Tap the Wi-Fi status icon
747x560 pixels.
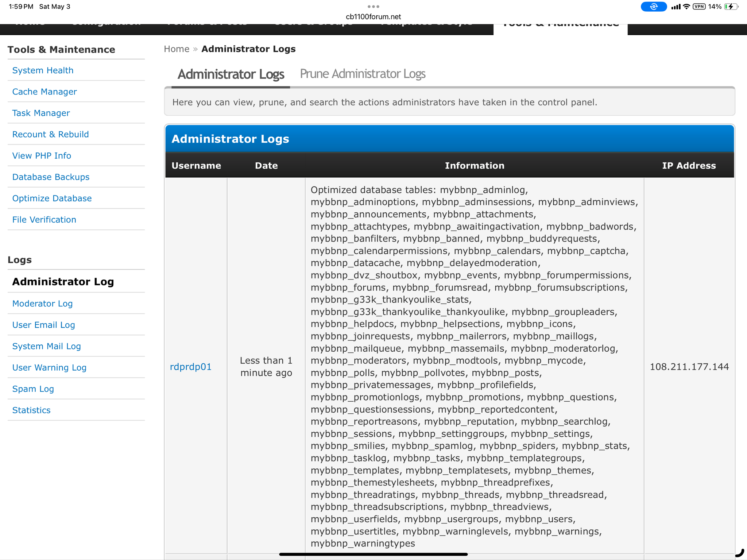pyautogui.click(x=687, y=7)
